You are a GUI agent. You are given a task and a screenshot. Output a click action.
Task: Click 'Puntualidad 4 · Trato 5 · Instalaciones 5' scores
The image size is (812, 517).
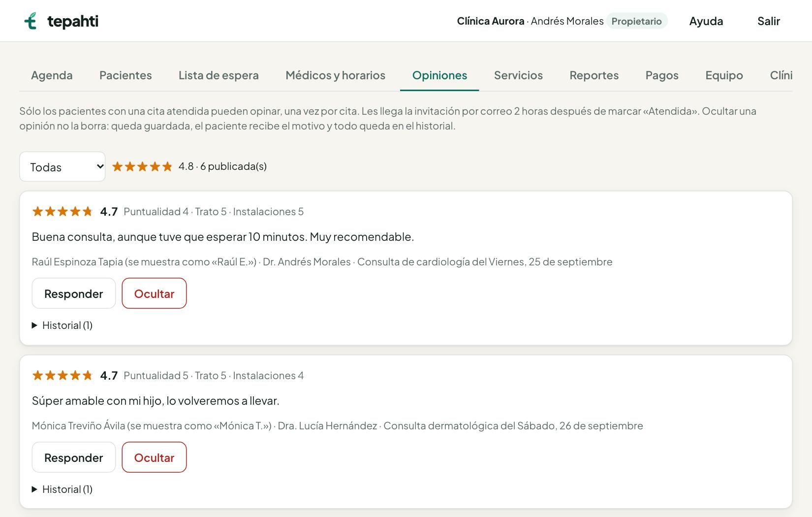click(214, 212)
